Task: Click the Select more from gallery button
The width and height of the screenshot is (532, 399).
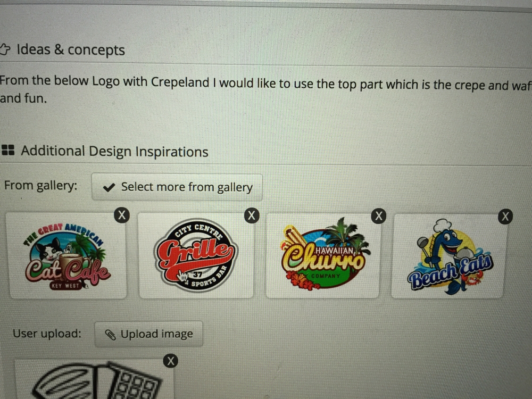Action: (x=177, y=187)
